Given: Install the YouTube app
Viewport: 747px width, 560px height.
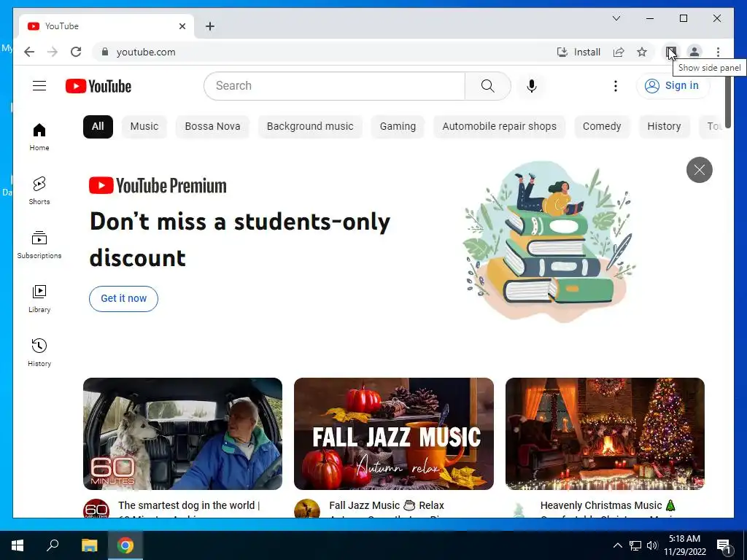Looking at the screenshot, I should tap(578, 52).
